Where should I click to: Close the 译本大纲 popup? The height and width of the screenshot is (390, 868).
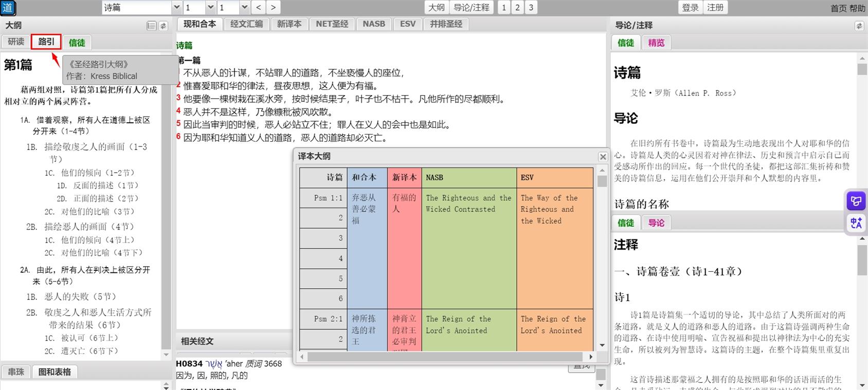pyautogui.click(x=603, y=157)
